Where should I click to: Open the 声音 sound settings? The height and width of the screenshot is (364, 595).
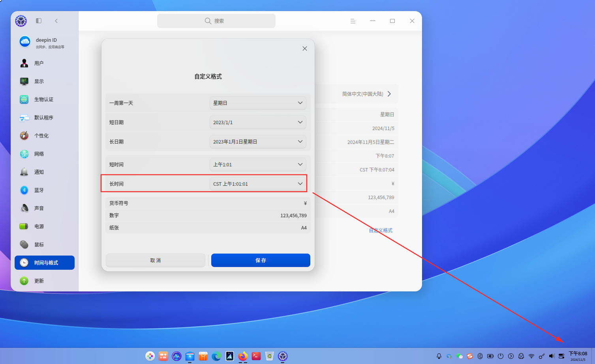tap(45, 208)
